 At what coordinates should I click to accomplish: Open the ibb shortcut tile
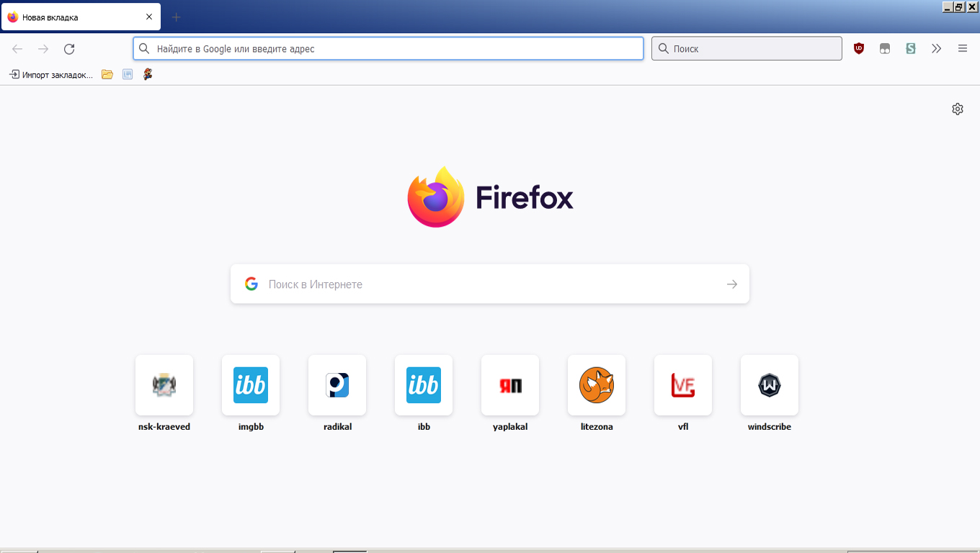click(x=424, y=385)
